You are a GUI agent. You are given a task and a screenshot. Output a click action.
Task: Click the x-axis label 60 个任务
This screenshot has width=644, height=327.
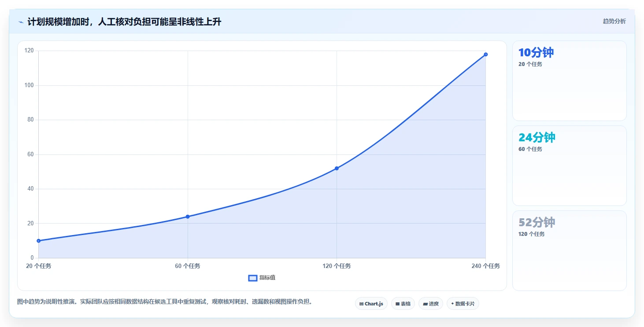[188, 266]
